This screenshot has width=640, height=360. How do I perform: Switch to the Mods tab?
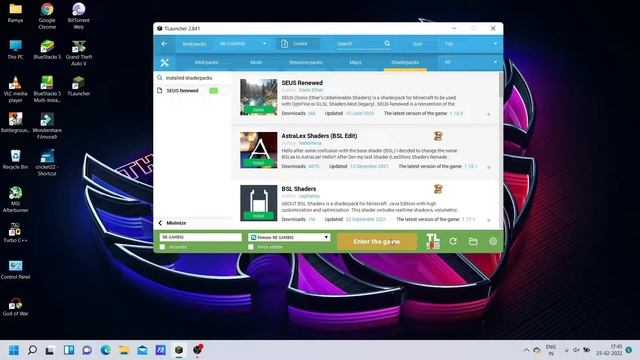tap(256, 62)
